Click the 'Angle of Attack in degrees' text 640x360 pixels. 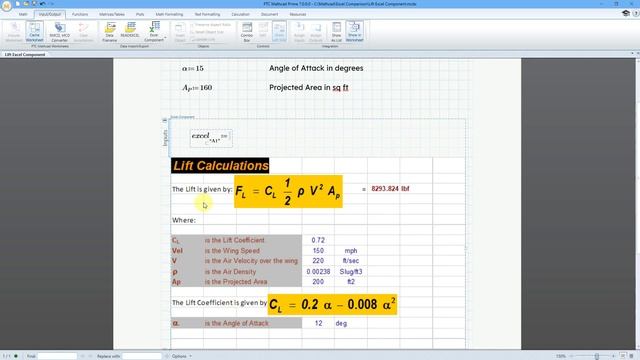[316, 68]
